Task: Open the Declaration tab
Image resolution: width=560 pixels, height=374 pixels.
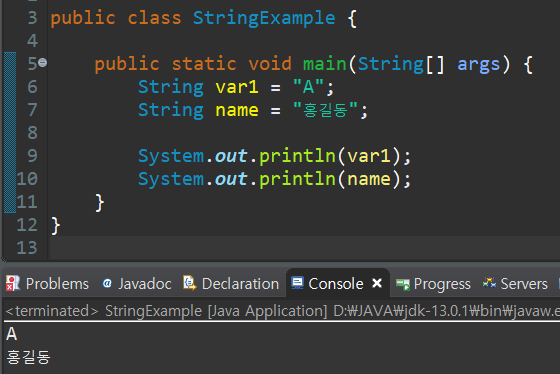Action: tap(231, 284)
